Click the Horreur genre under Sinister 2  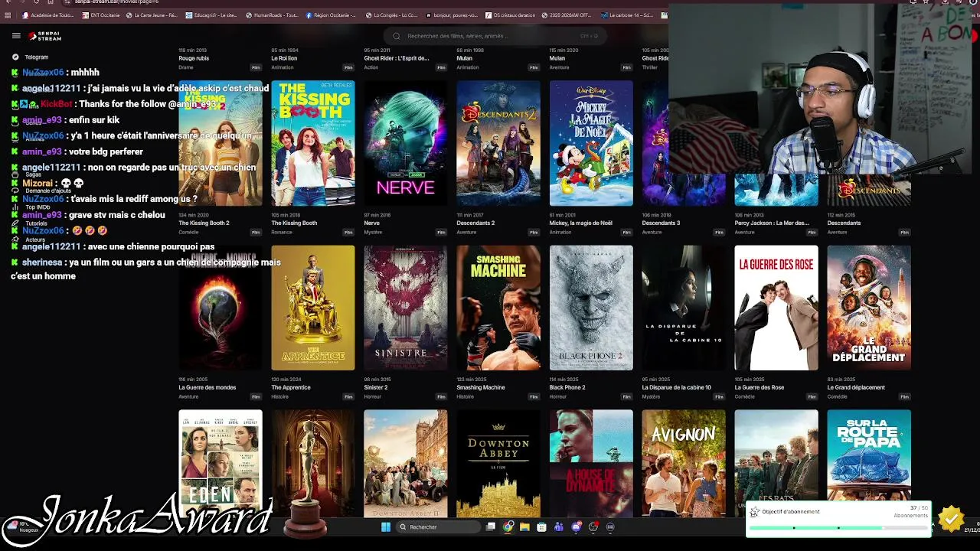[x=372, y=396]
